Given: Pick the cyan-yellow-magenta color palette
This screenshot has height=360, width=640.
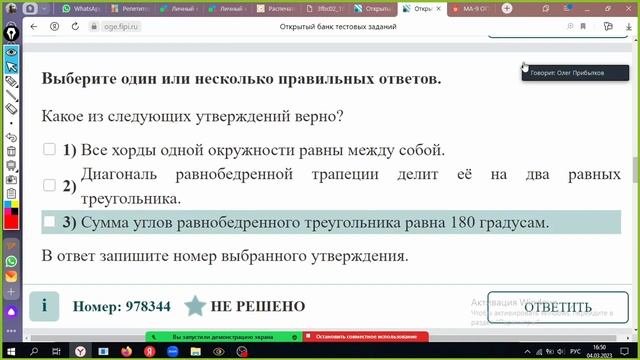Looking at the screenshot, I should (x=11, y=208).
